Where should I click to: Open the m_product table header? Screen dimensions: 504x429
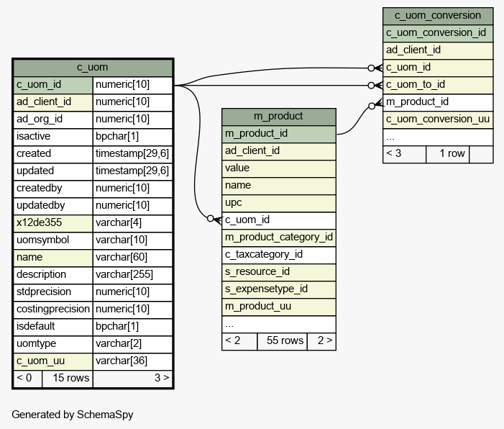coord(278,116)
